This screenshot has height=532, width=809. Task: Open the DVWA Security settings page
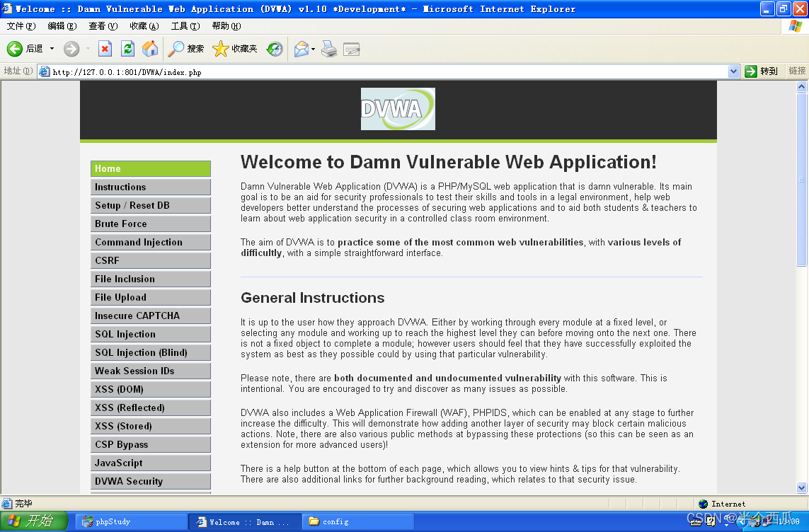point(151,481)
